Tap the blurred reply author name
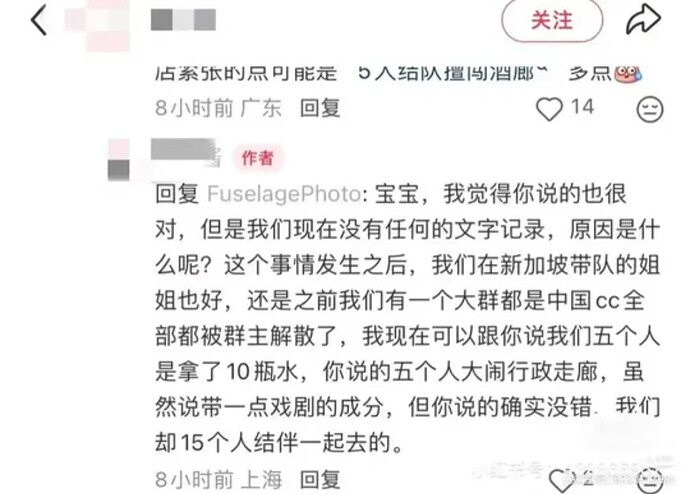690x494 pixels. point(185,153)
